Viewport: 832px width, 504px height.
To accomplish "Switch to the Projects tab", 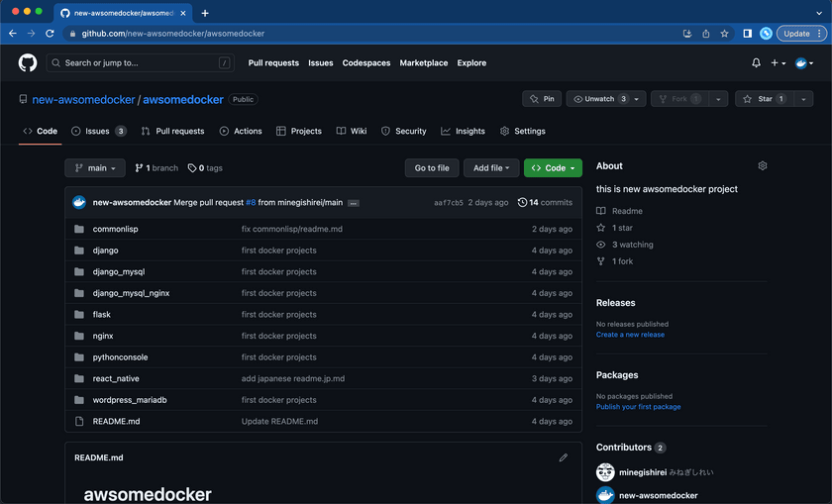I will pos(299,131).
